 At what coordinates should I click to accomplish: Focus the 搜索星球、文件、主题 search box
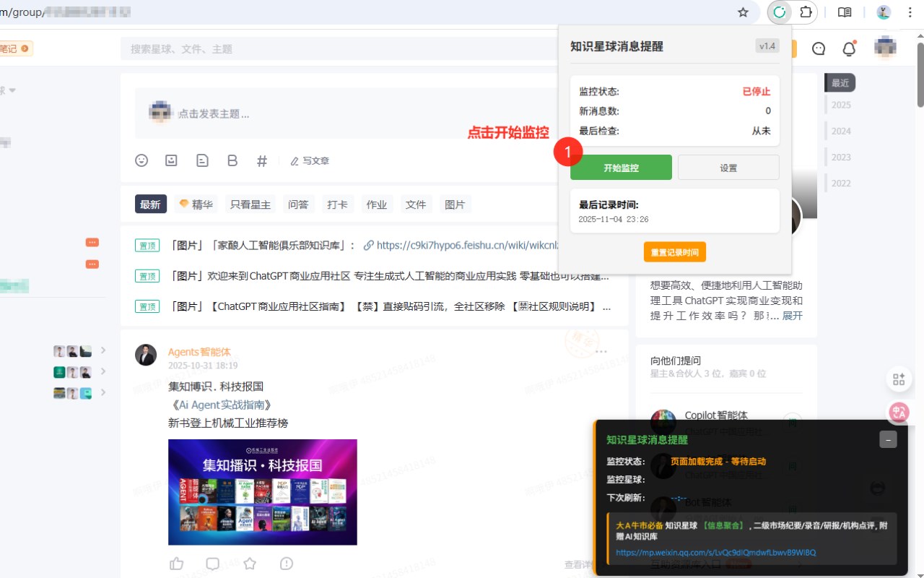point(339,48)
